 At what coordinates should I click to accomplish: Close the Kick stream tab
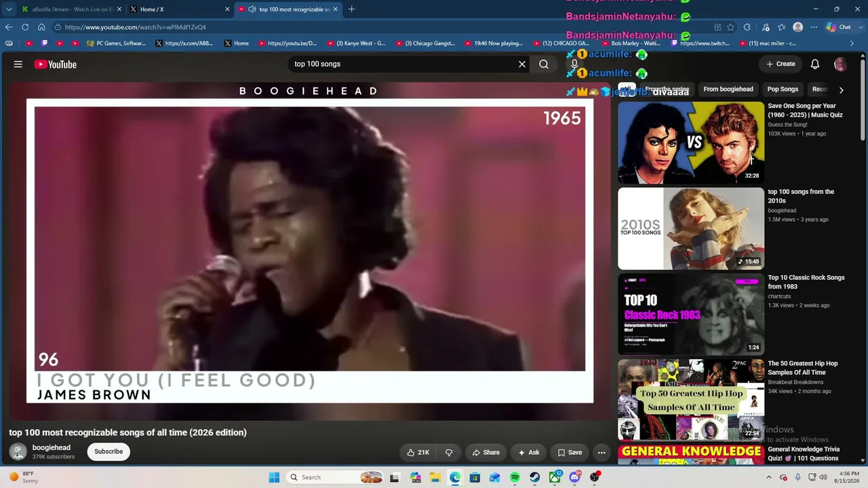click(x=120, y=9)
